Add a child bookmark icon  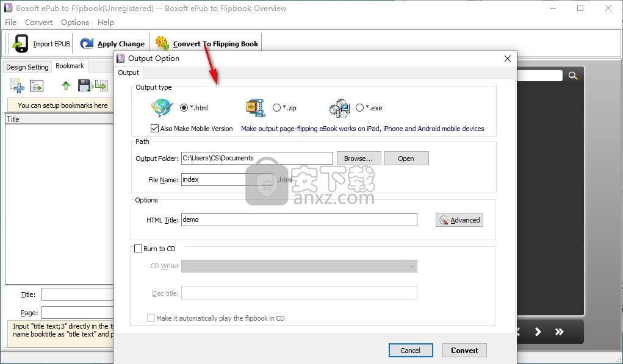tap(37, 85)
